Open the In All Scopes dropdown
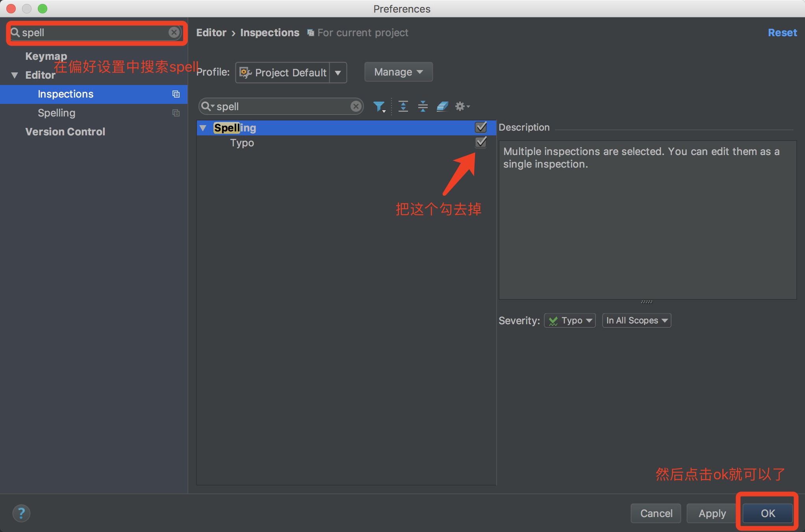The width and height of the screenshot is (805, 532). point(636,320)
